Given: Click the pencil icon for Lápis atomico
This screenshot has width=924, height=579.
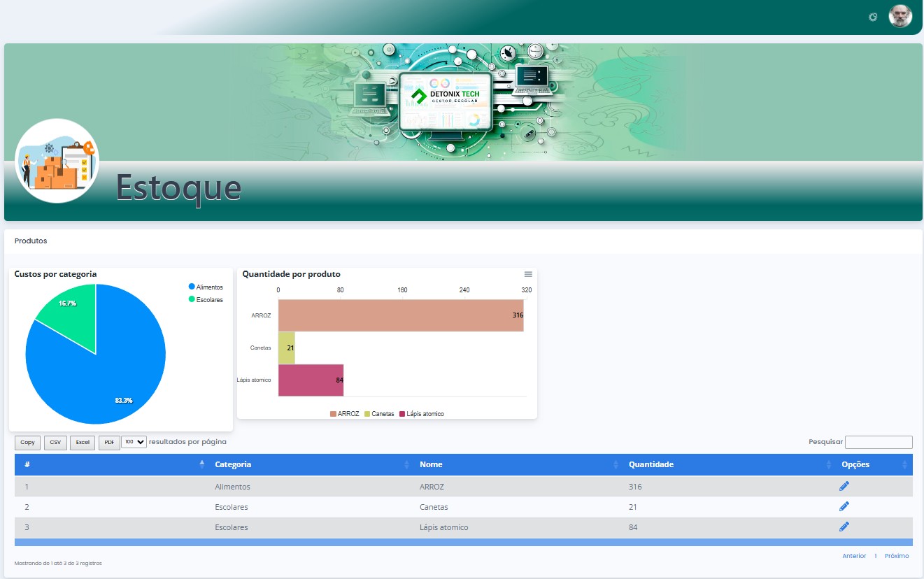Looking at the screenshot, I should pyautogui.click(x=844, y=527).
